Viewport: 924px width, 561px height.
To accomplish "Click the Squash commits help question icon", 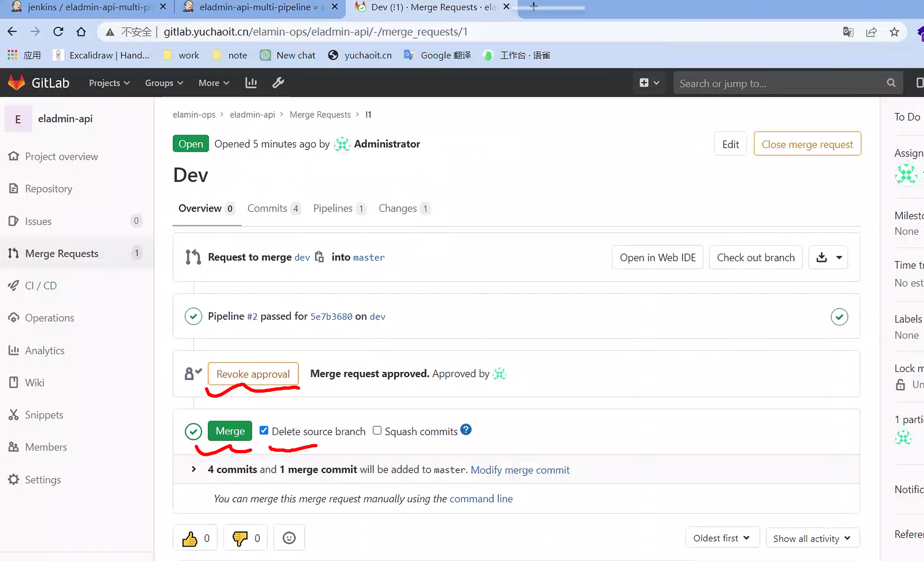I will tap(466, 429).
